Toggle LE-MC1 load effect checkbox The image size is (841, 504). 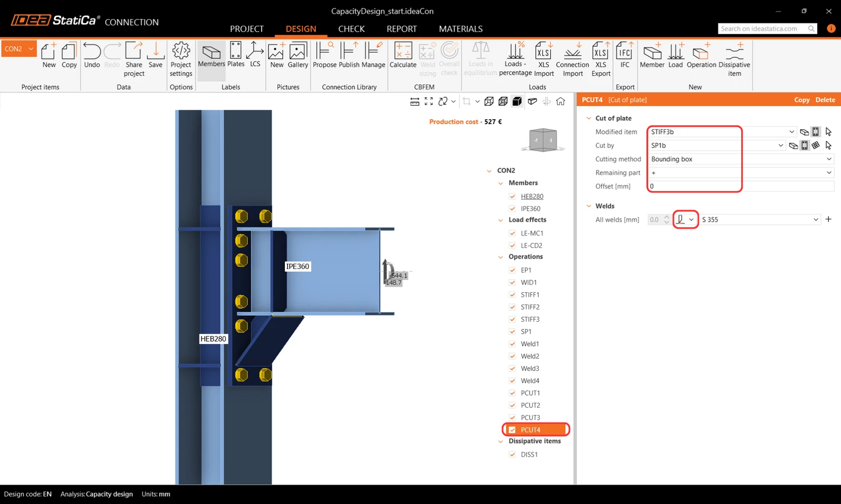click(x=512, y=233)
